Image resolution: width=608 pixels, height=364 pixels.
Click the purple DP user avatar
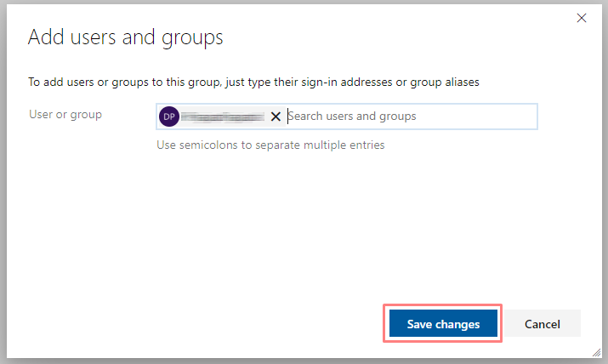[169, 117]
